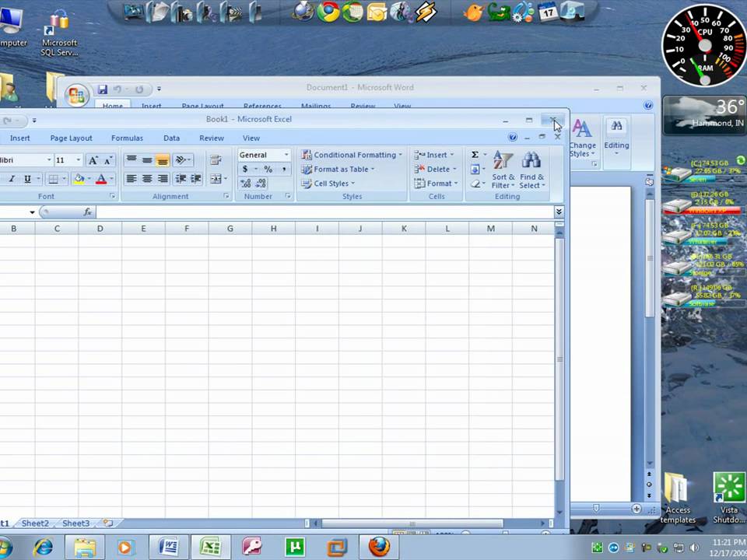This screenshot has width=747, height=560.
Task: Click Delete in Cells group
Action: coord(435,169)
